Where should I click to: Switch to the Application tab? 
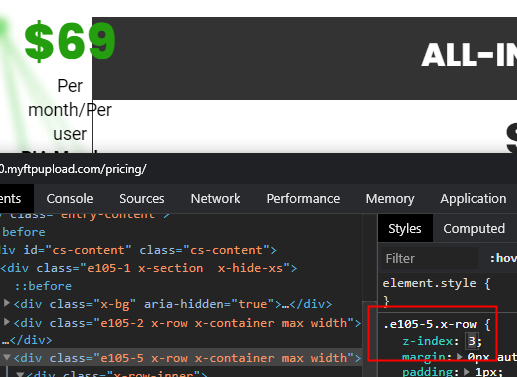coord(473,199)
